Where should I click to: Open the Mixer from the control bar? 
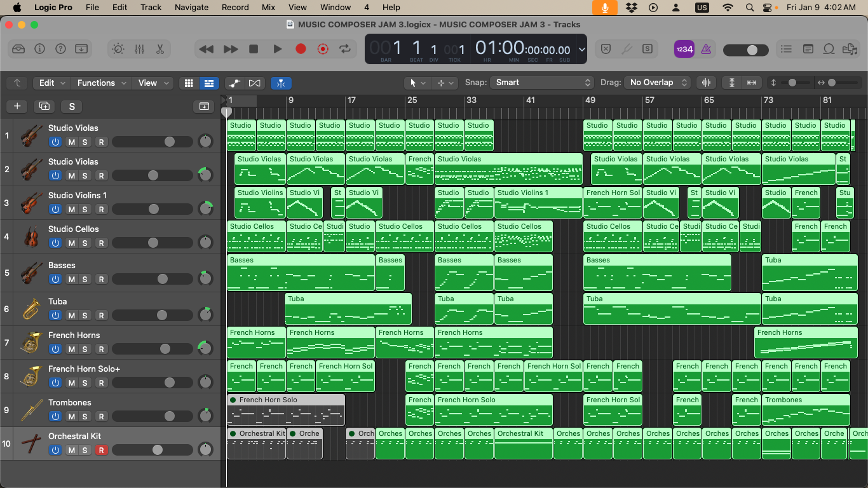(x=139, y=49)
